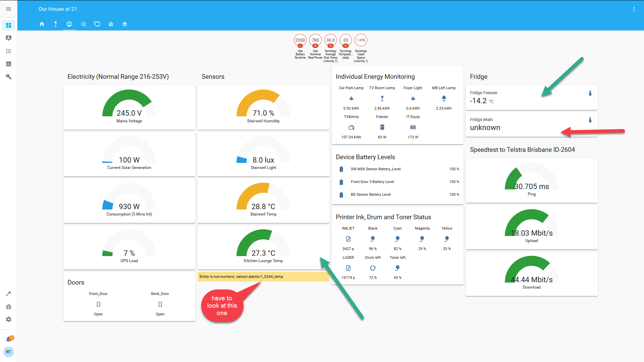The width and height of the screenshot is (644, 362).
Task: Click the Freezer energy monitoring icon
Action: [x=382, y=127]
